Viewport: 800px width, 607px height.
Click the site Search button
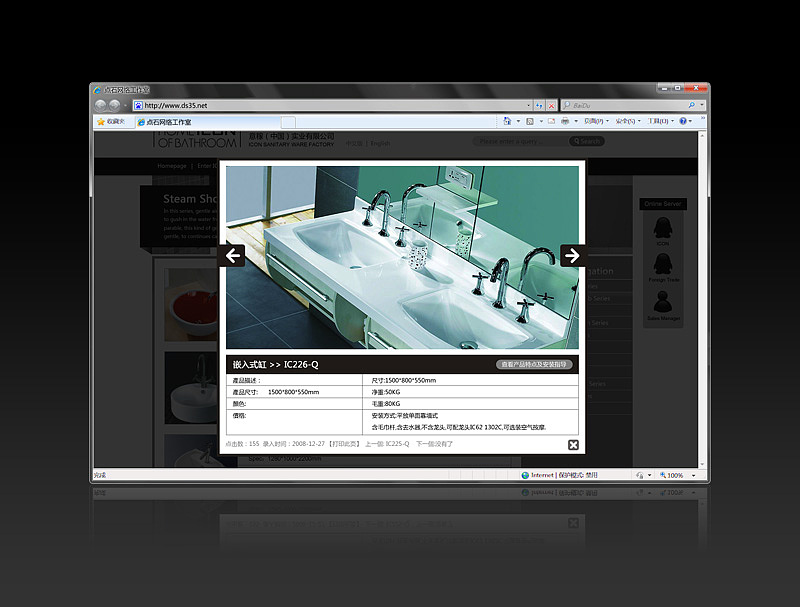(587, 141)
